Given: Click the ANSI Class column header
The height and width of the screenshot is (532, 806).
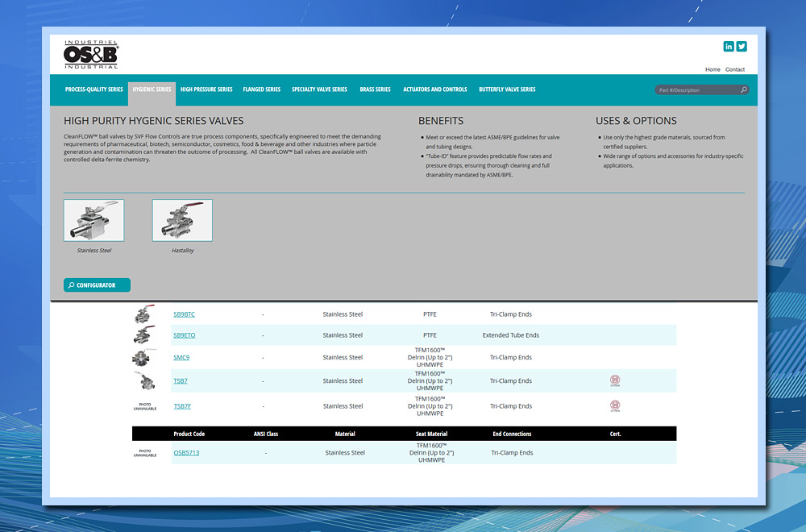Looking at the screenshot, I should (x=266, y=434).
